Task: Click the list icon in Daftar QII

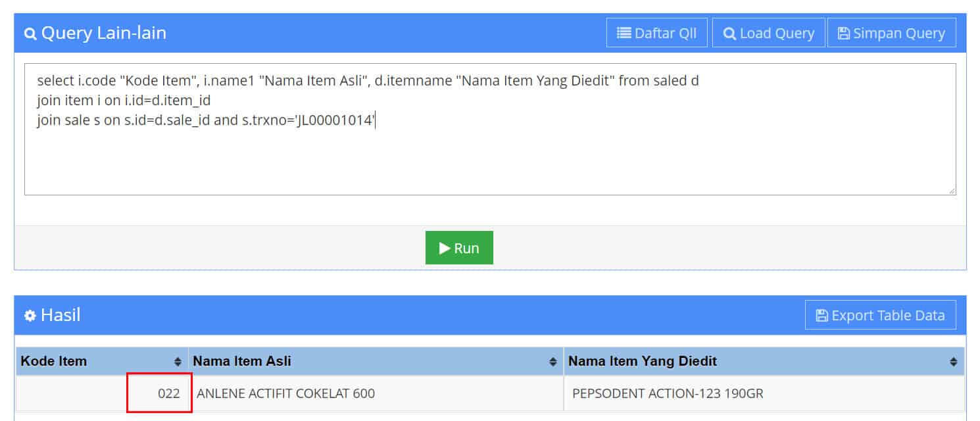Action: (624, 33)
